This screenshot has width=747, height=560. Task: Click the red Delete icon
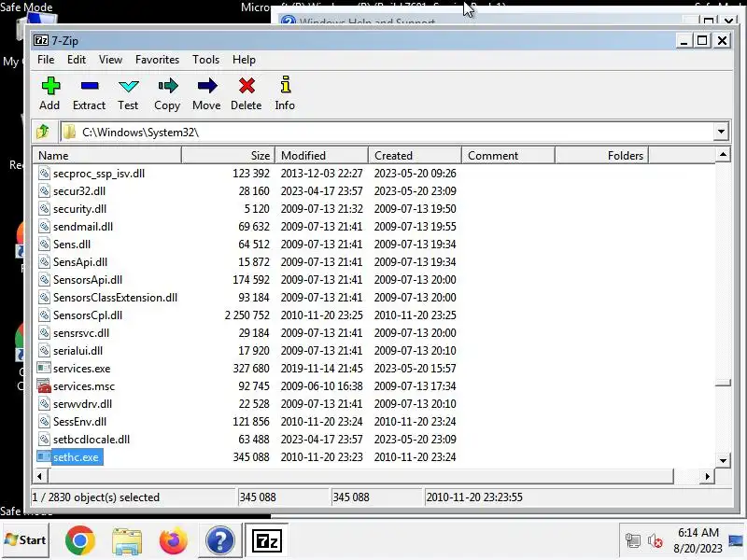(247, 86)
